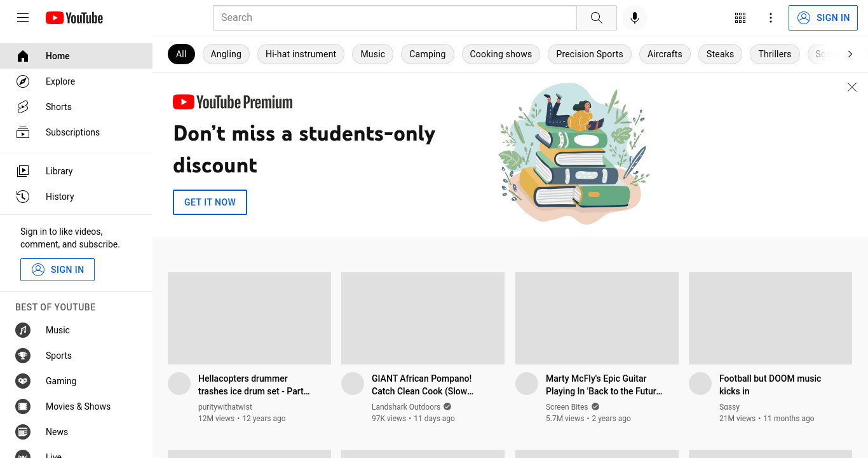Open Sassy channel avatar
Viewport: 868px width, 458px height.
(700, 384)
